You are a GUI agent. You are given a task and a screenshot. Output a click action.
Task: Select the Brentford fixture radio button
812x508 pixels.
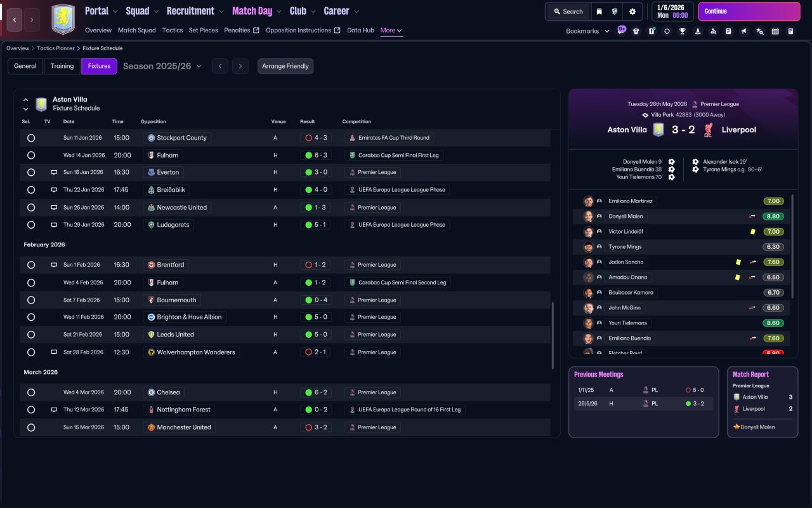[31, 265]
